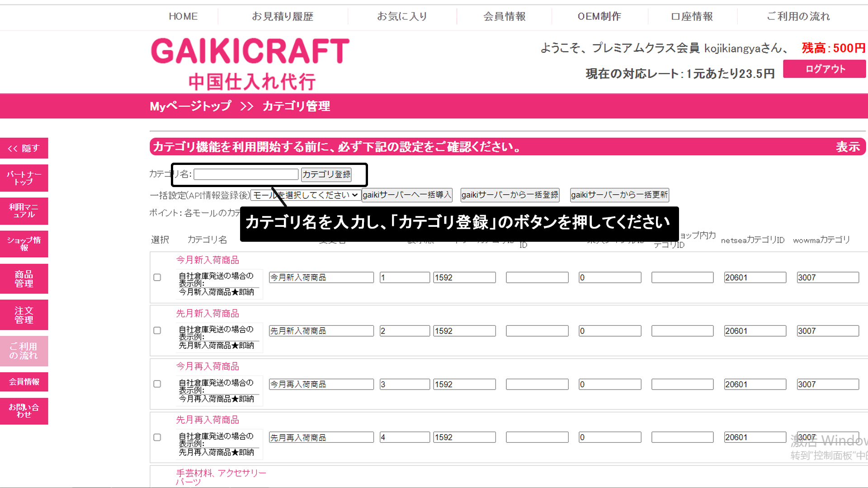Expand settings notice with 表示
868x488 pixels.
point(847,147)
